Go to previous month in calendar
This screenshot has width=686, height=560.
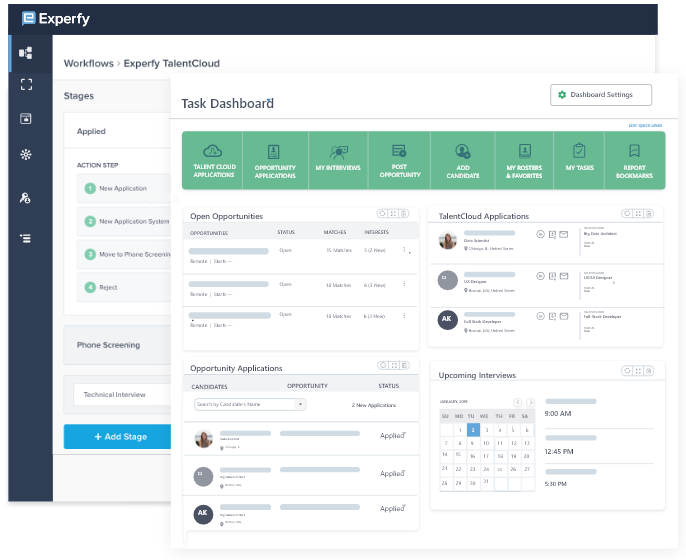coord(518,402)
